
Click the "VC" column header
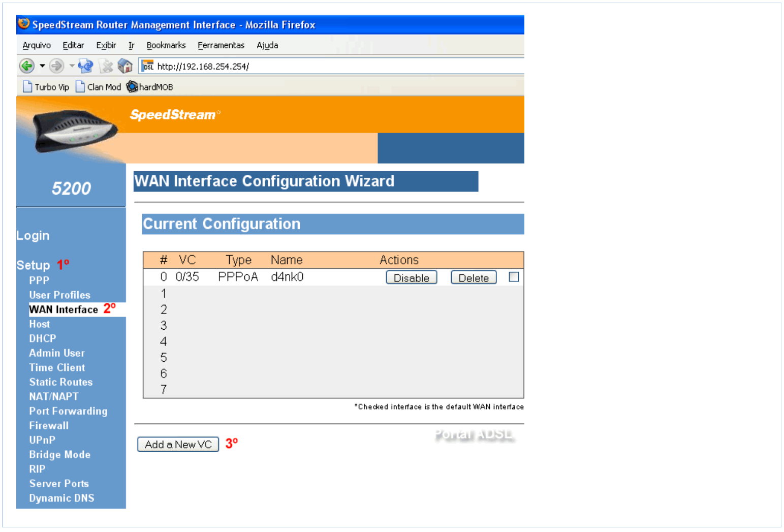tap(187, 260)
